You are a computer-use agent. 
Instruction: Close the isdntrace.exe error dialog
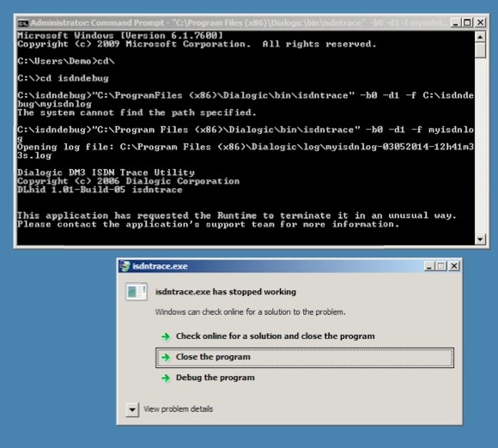(x=454, y=266)
